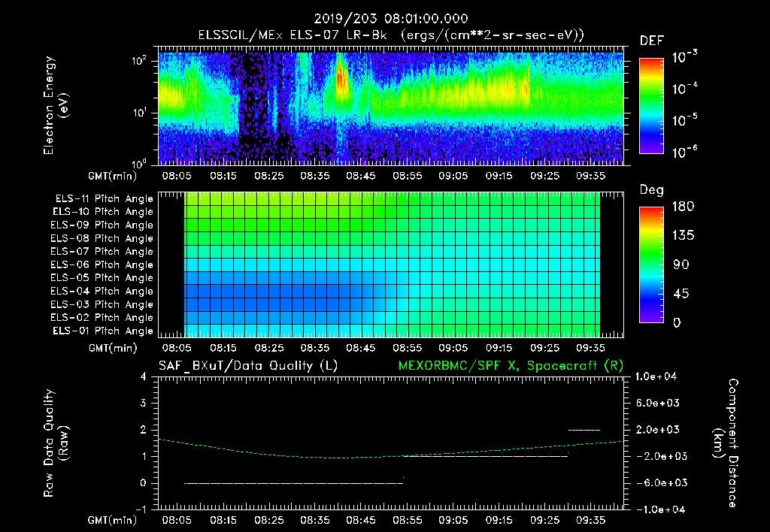
Task: Click the GMT(min) label under the bottom plot
Action: tap(113, 520)
